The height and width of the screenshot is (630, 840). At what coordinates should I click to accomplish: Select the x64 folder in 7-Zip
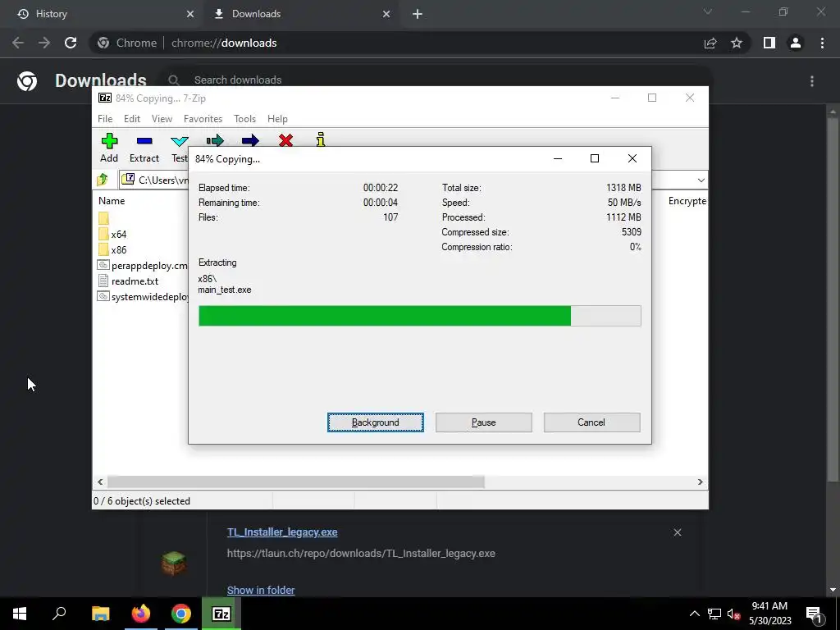click(x=112, y=234)
